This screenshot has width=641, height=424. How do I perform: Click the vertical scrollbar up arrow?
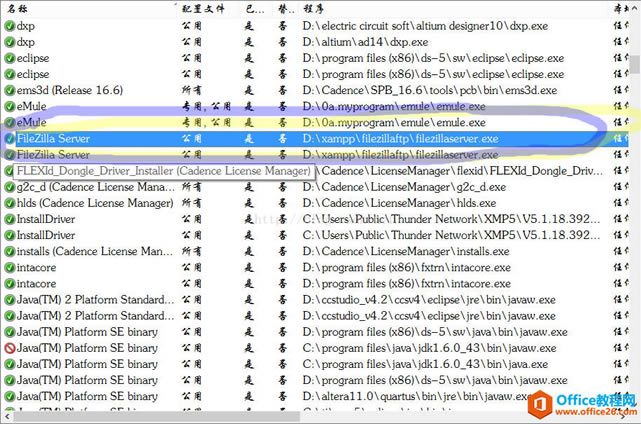coord(634,9)
